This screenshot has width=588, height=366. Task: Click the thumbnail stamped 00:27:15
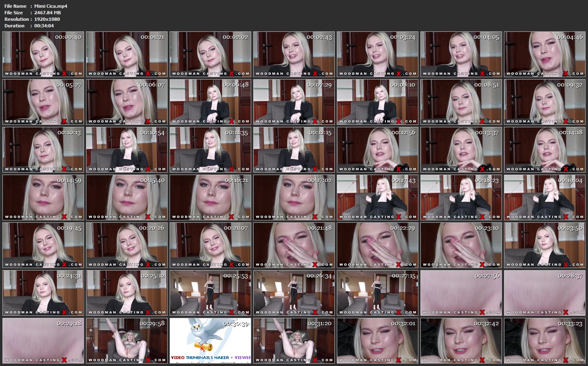click(x=378, y=293)
